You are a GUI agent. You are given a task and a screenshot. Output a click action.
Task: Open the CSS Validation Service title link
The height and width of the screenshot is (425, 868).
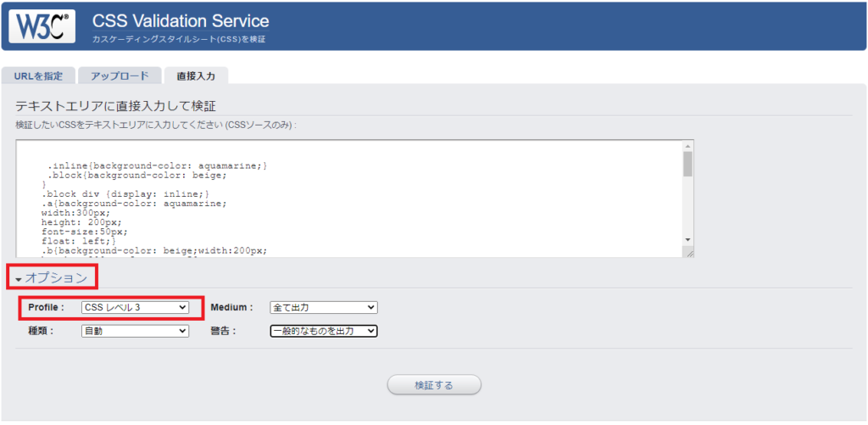pos(180,21)
